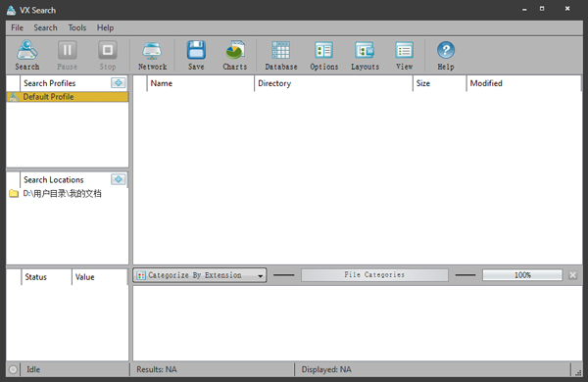Add a new search profile
The width and height of the screenshot is (588, 382).
[119, 83]
